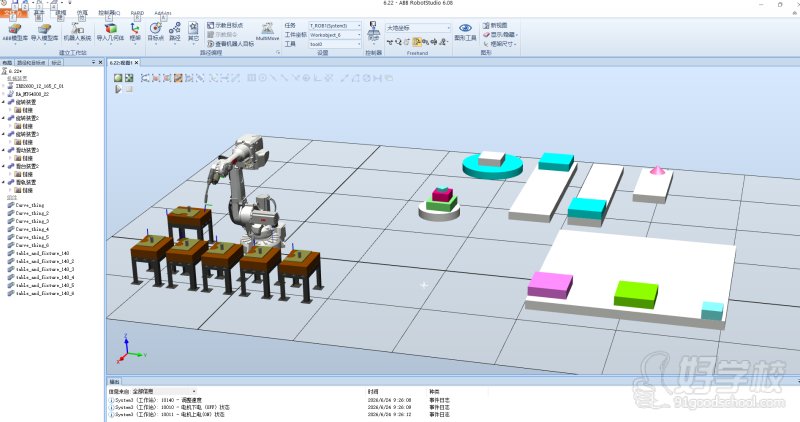This screenshot has width=800, height=422.
Task: Select IRB2600_12_165_C_01 in layout tree
Action: (35, 86)
